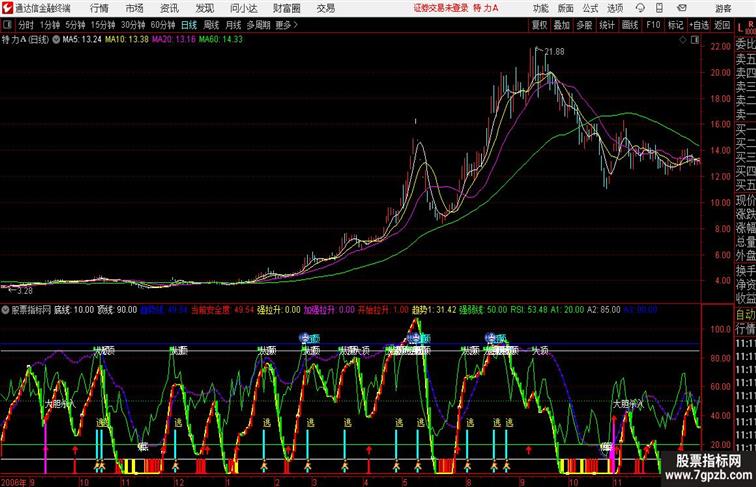Screen dimensions: 756x487
Task: Click the 游客 user account label
Action: tap(723, 8)
